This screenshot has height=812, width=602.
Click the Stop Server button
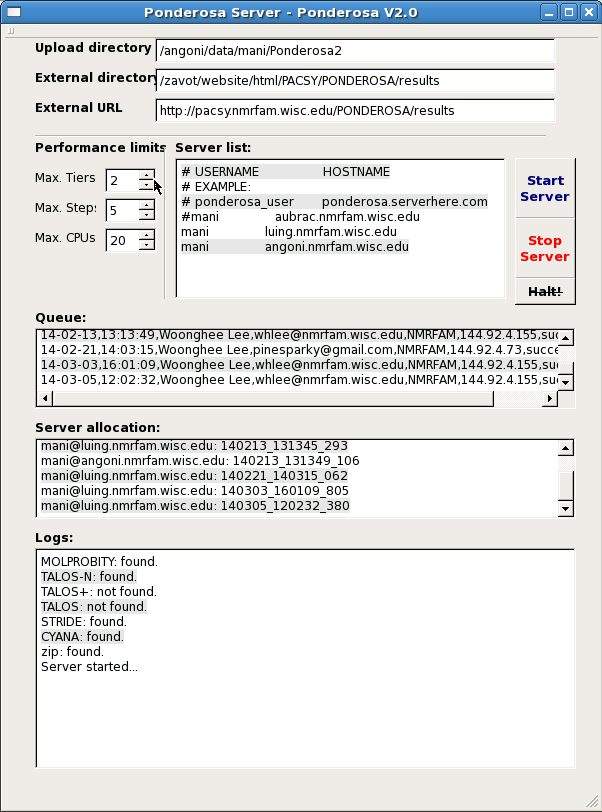545,249
